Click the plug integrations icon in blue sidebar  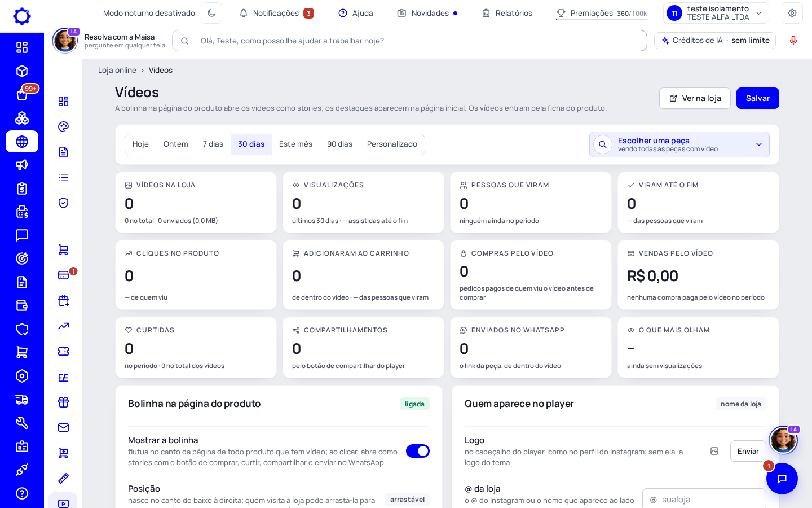(22, 470)
